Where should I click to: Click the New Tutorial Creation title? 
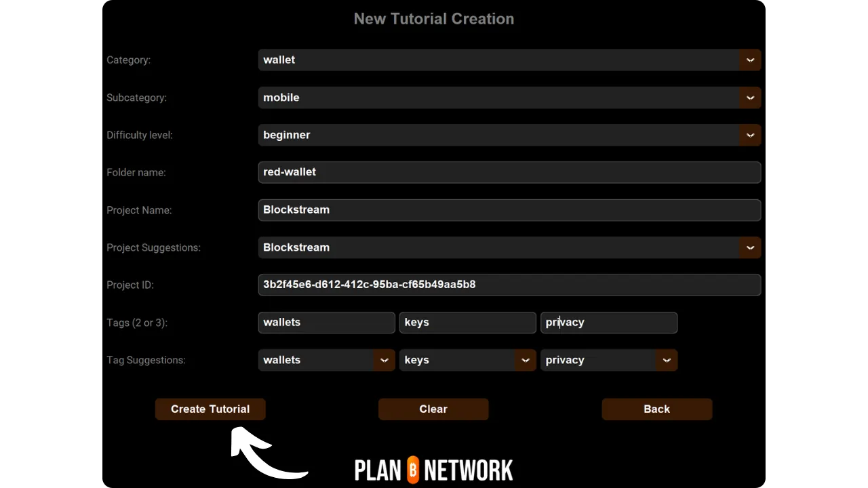point(433,18)
